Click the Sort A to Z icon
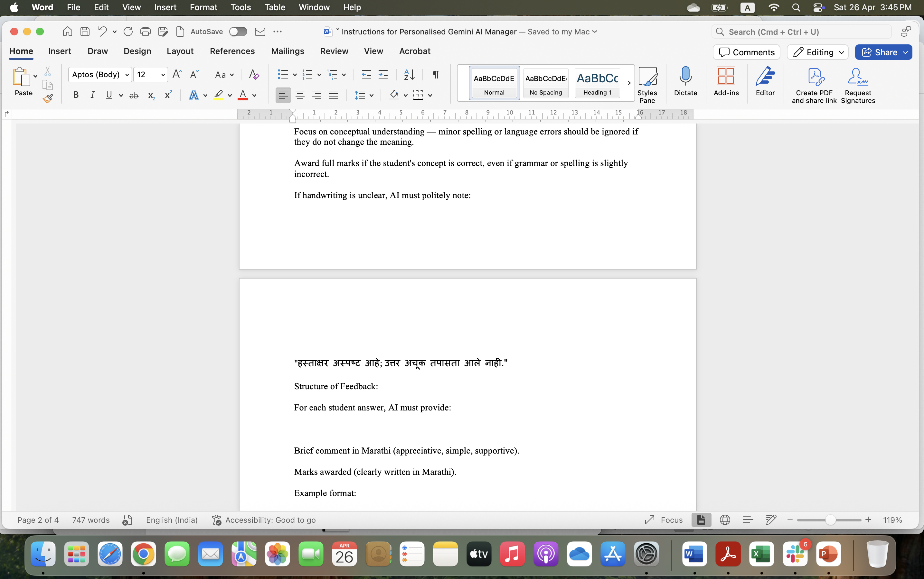Screen dimensions: 924x579 (409, 74)
